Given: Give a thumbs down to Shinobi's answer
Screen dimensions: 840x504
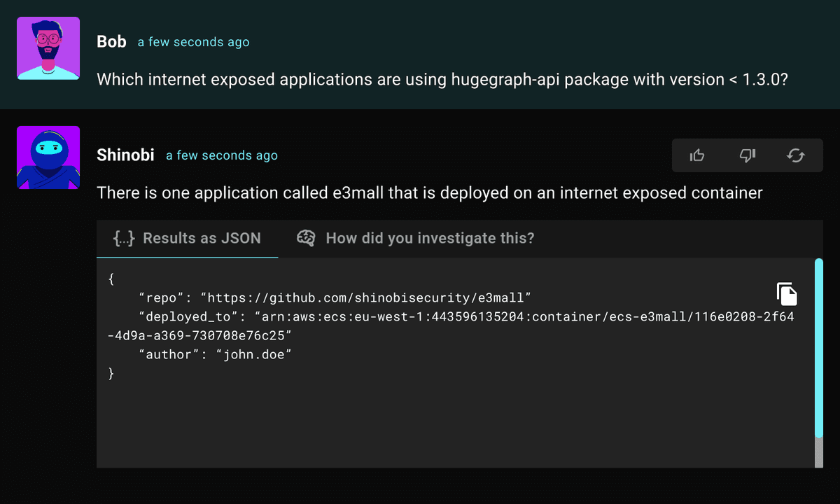Looking at the screenshot, I should [x=747, y=155].
